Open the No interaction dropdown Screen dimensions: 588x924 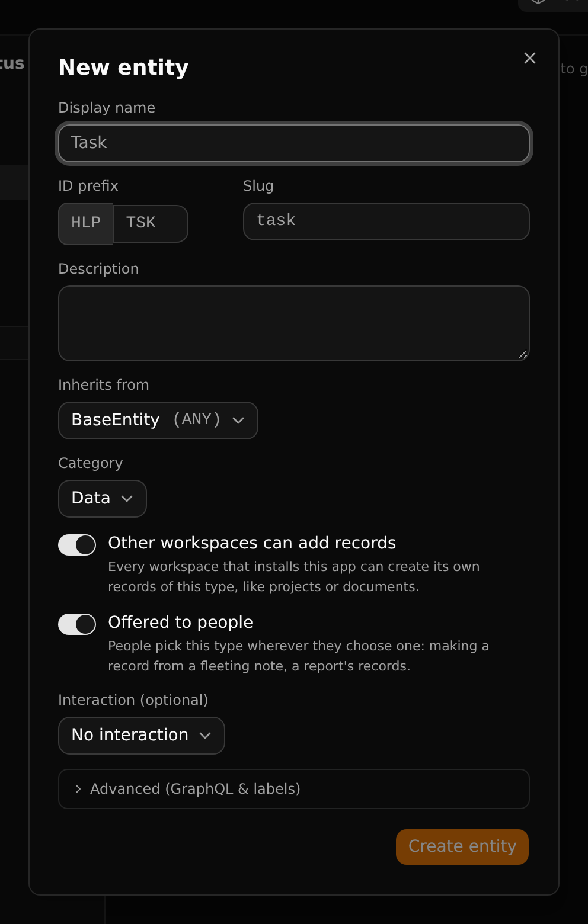tap(142, 736)
